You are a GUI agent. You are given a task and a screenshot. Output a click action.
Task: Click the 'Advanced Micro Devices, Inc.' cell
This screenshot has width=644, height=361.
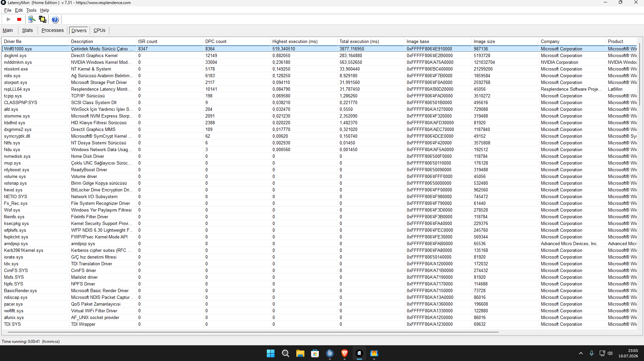[x=569, y=243]
